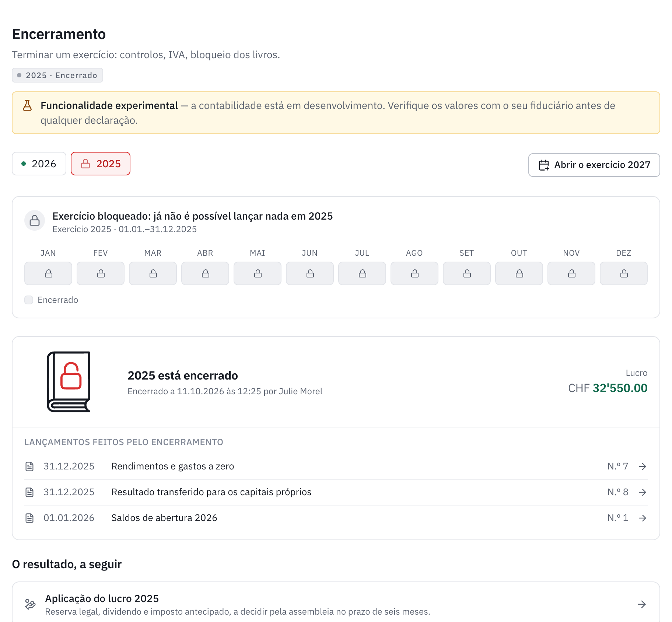
Task: Open Saldos de abertura 2026 entry
Action: point(336,518)
